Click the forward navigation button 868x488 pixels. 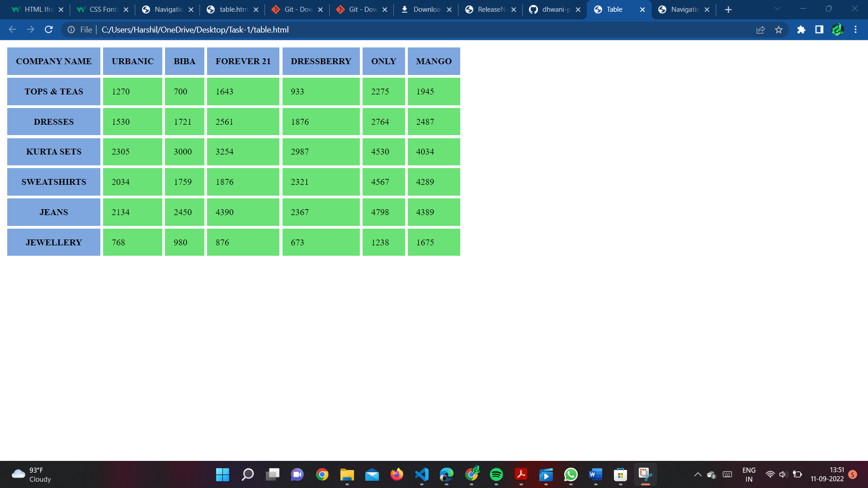30,30
